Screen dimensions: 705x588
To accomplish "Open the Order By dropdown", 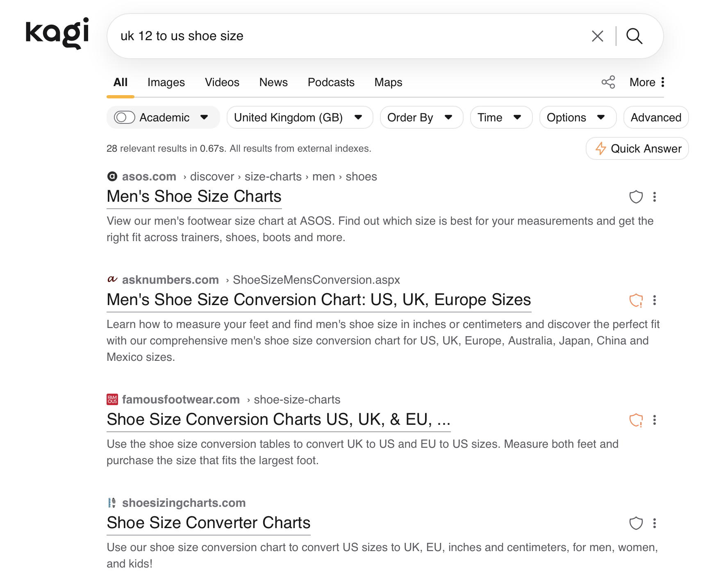I will (x=421, y=117).
